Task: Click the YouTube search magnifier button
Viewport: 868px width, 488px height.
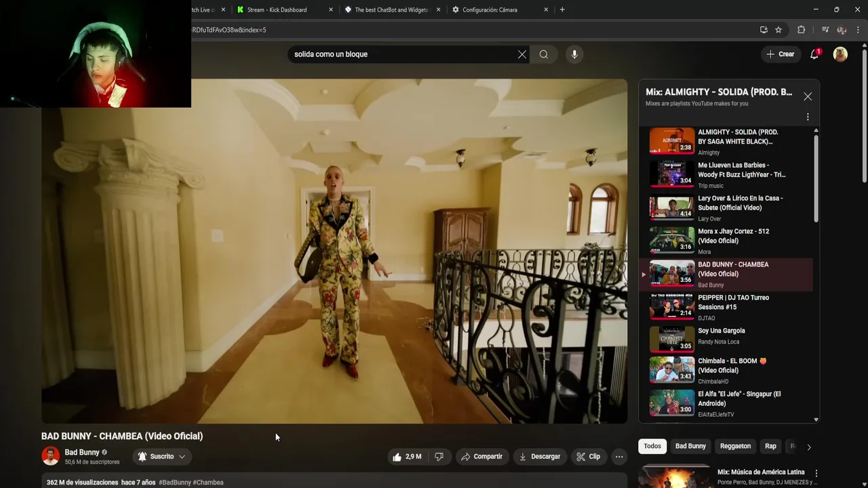Action: tap(544, 54)
